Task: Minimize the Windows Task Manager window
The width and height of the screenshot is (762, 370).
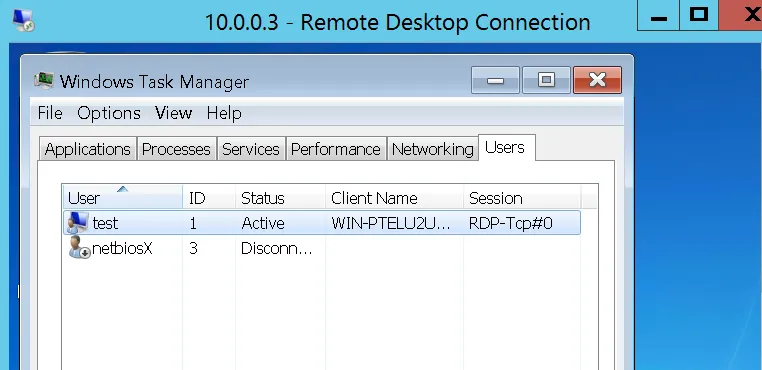Action: pos(495,80)
